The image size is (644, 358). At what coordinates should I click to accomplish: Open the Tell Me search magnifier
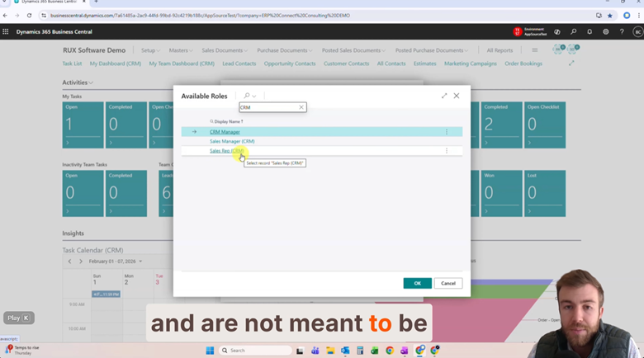click(573, 31)
